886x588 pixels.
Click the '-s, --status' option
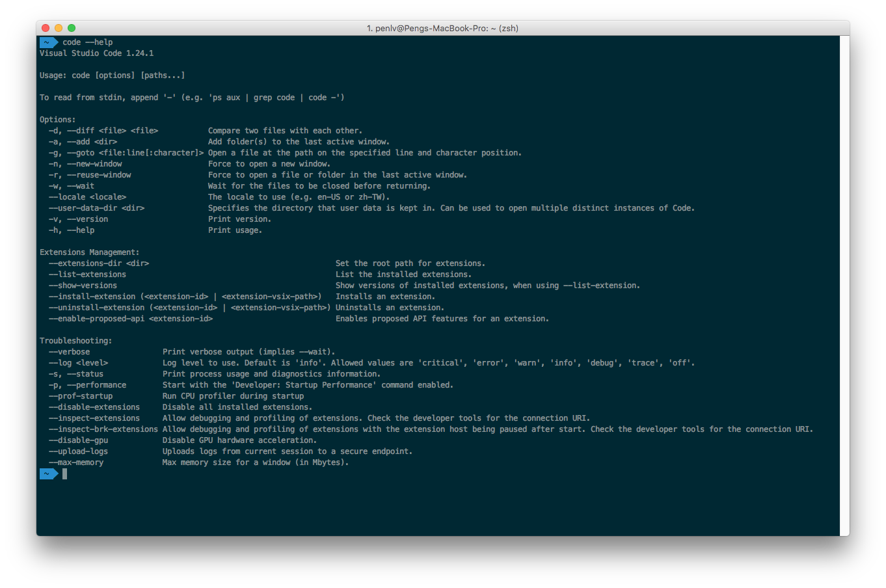pyautogui.click(x=76, y=374)
